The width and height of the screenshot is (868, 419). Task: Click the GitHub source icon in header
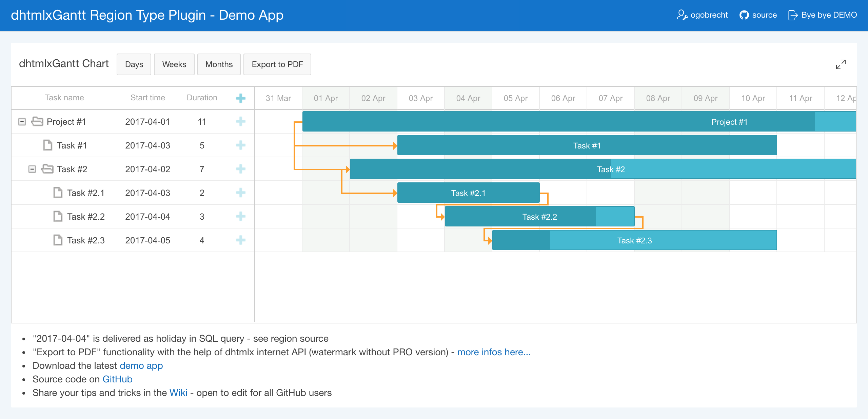point(744,15)
